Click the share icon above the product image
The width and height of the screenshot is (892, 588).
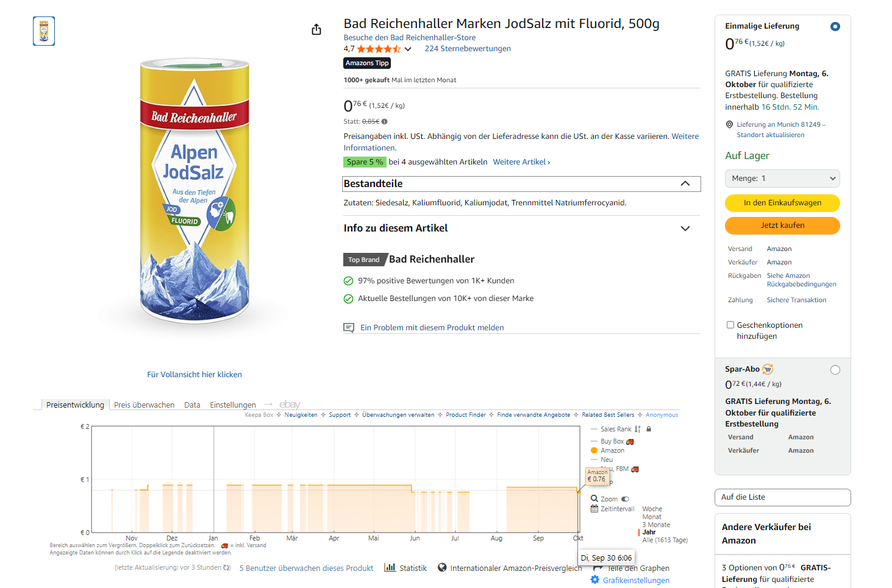pyautogui.click(x=316, y=29)
